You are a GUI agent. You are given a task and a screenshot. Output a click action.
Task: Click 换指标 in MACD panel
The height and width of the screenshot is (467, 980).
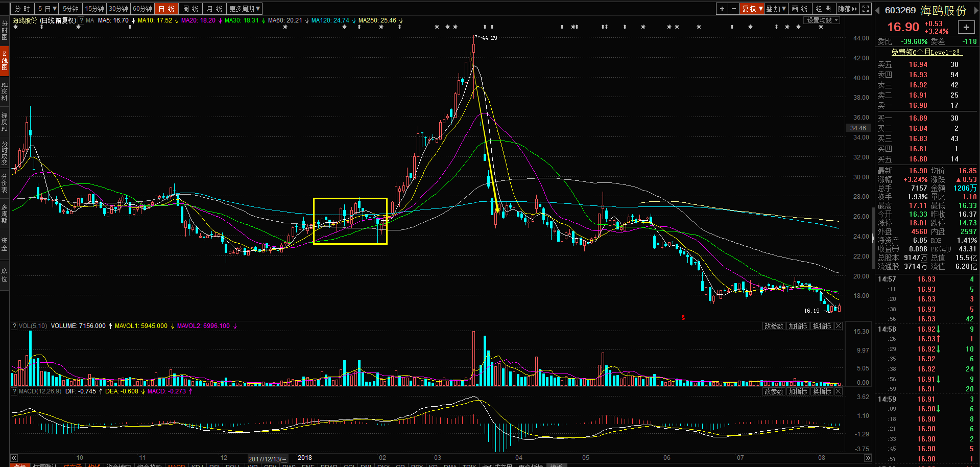click(822, 391)
